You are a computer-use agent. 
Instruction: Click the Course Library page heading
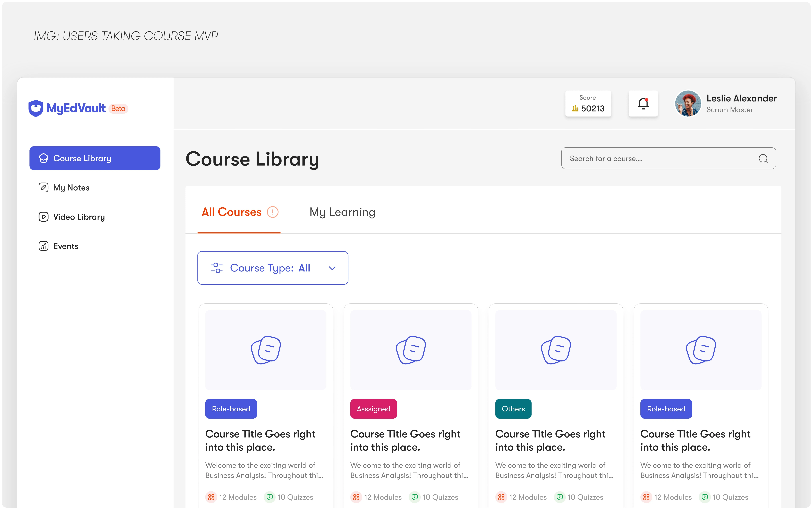pos(252,159)
